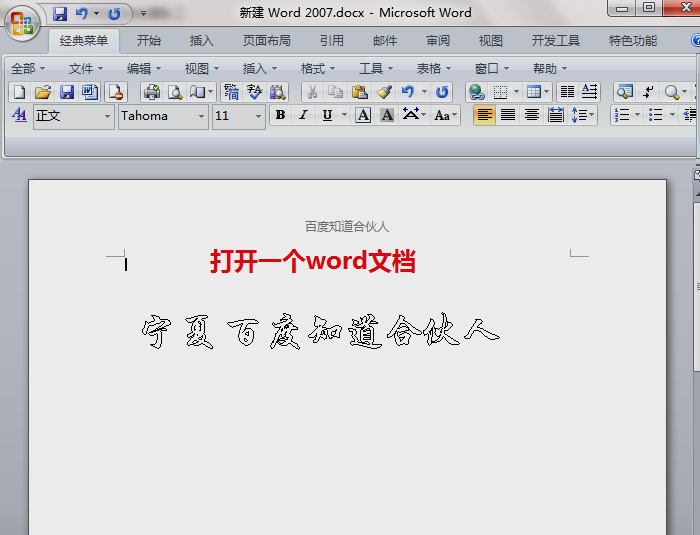
Task: Toggle show/hide formatting marks icon
Action: (x=648, y=92)
